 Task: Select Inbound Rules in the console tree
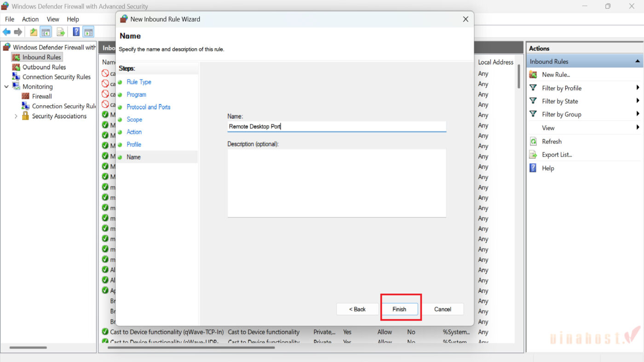click(x=41, y=57)
